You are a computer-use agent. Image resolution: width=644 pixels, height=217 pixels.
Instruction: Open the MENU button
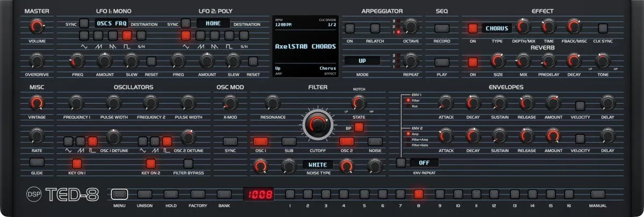point(120,194)
